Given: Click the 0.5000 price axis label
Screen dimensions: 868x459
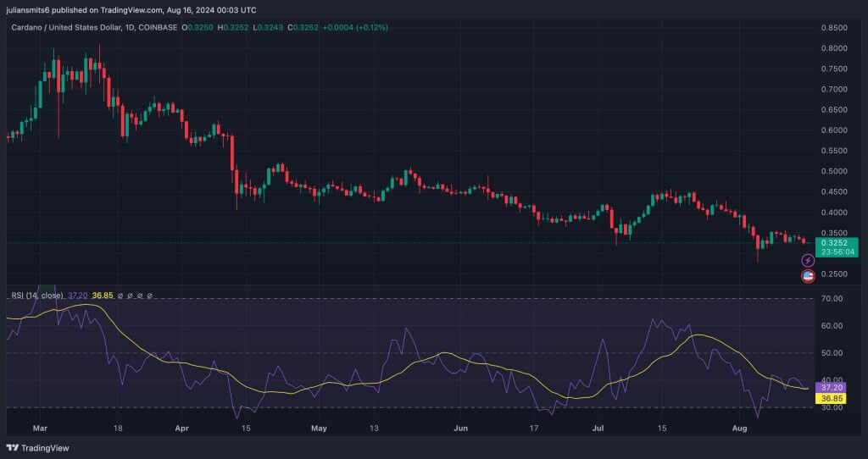Looking at the screenshot, I should [x=834, y=171].
